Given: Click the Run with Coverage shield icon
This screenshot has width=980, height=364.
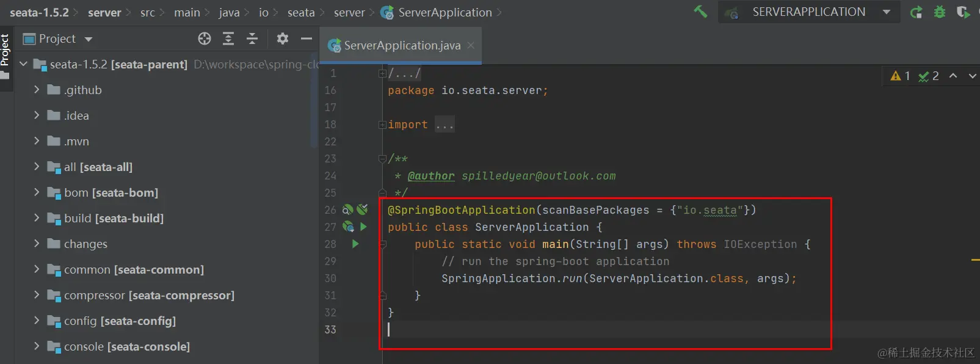Looking at the screenshot, I should tap(963, 12).
